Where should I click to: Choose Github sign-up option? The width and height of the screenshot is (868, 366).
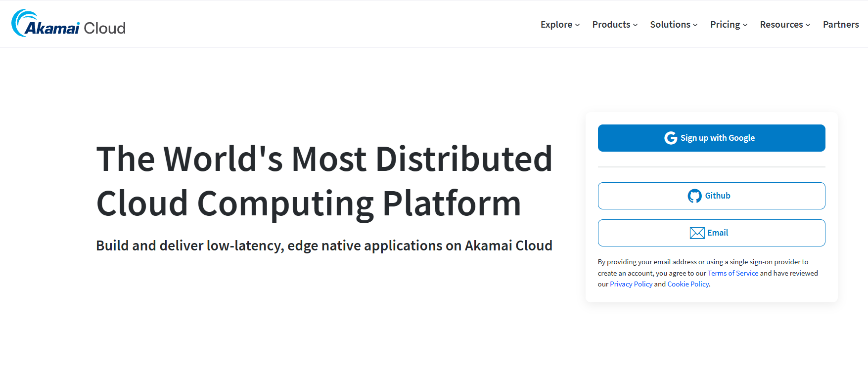711,196
